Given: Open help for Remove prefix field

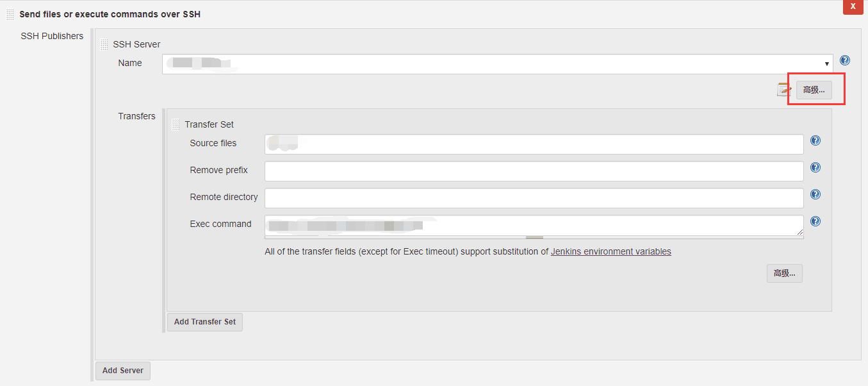Looking at the screenshot, I should point(815,168).
